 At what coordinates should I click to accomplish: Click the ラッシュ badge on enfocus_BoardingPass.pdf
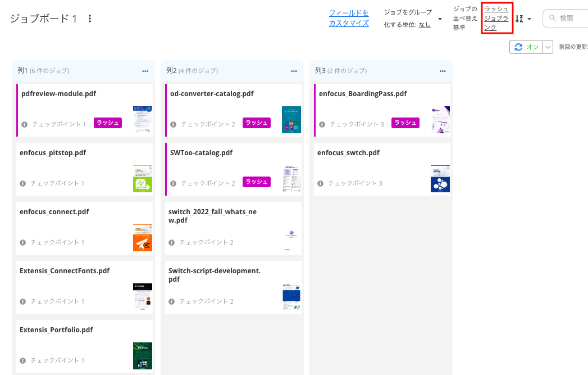coord(405,123)
